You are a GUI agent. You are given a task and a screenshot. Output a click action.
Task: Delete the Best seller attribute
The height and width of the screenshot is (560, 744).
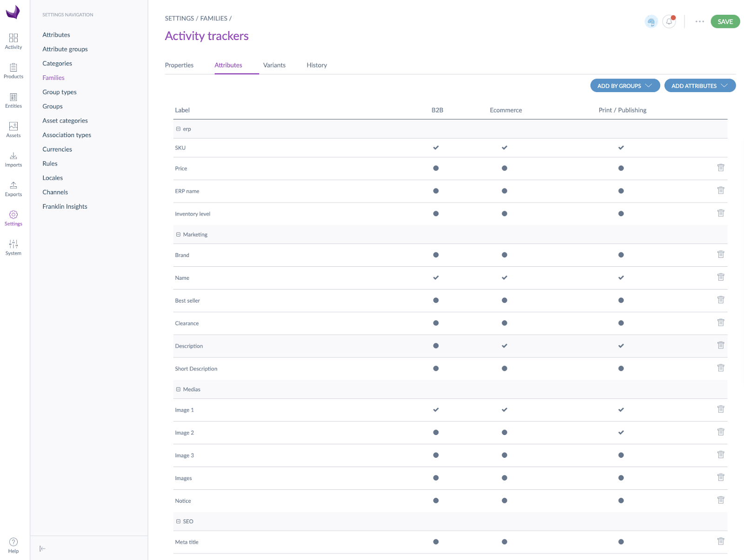tap(721, 300)
